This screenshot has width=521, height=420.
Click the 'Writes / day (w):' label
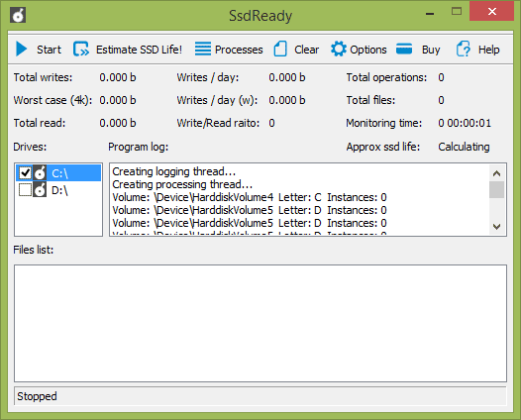[x=217, y=100]
